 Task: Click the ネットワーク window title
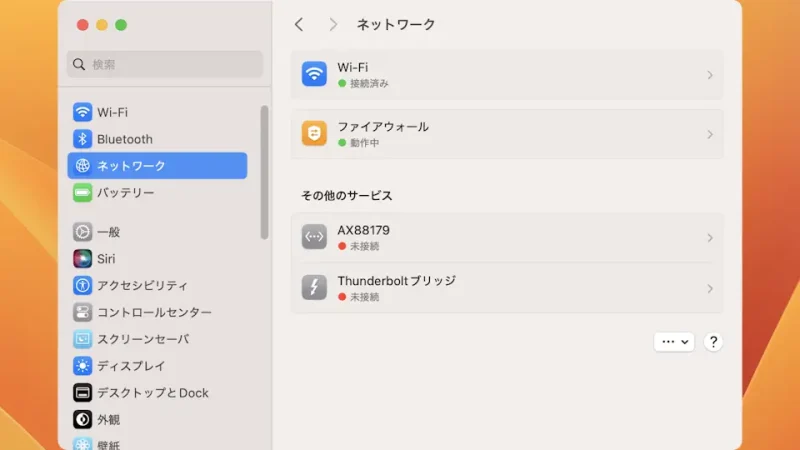pyautogui.click(x=395, y=24)
